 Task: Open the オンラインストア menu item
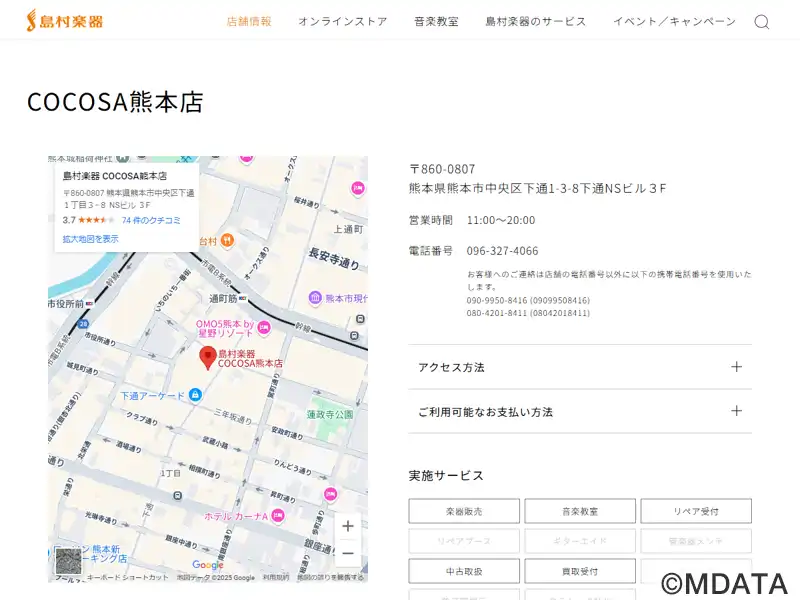(343, 21)
